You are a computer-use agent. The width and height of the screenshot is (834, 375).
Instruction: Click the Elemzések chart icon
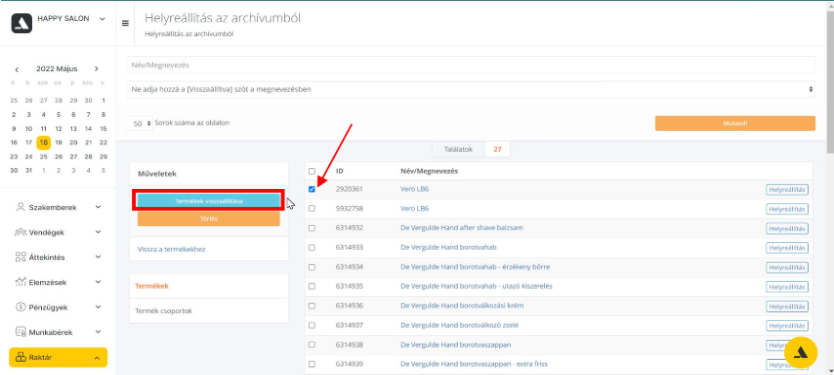pyautogui.click(x=21, y=282)
